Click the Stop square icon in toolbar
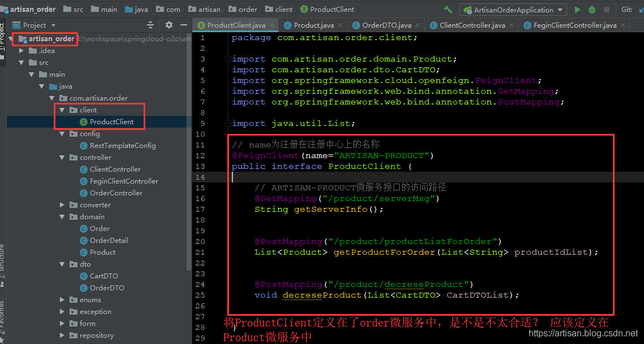Screen dimensions: 644x344 607,10
